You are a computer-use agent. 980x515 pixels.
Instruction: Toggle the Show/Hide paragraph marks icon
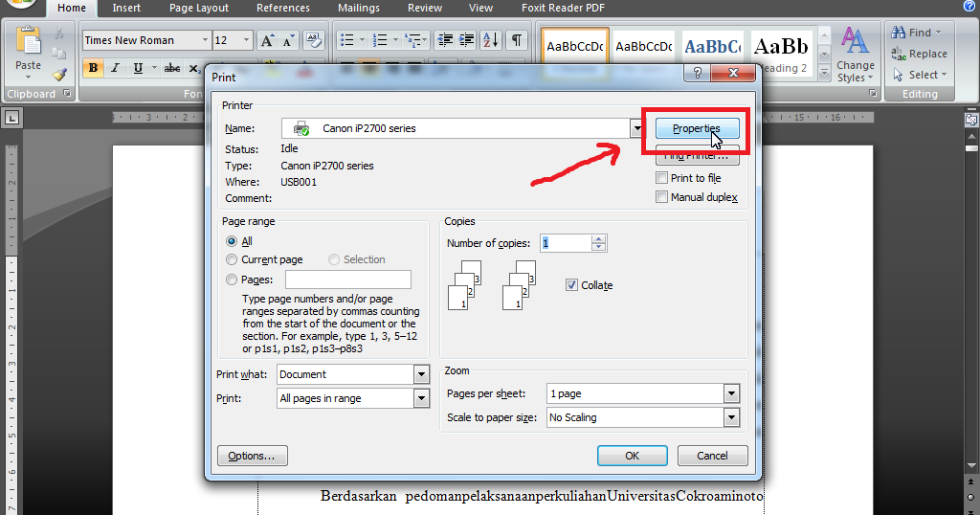(x=516, y=40)
